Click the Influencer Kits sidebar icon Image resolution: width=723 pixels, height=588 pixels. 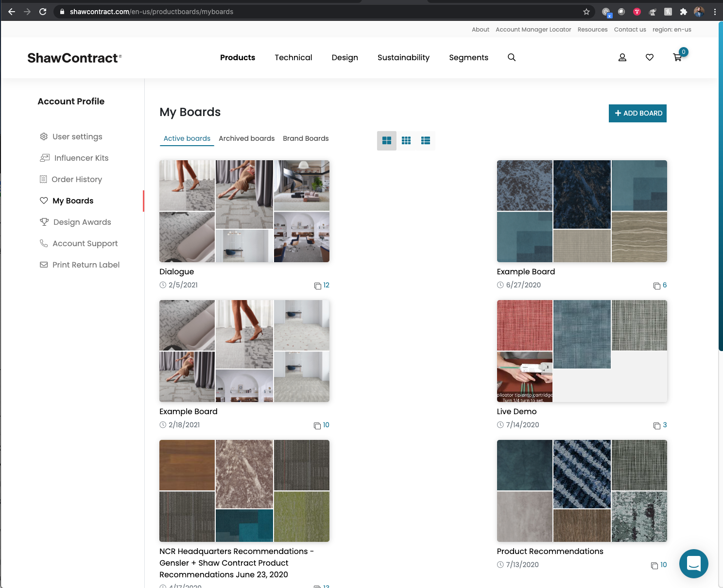coord(44,158)
